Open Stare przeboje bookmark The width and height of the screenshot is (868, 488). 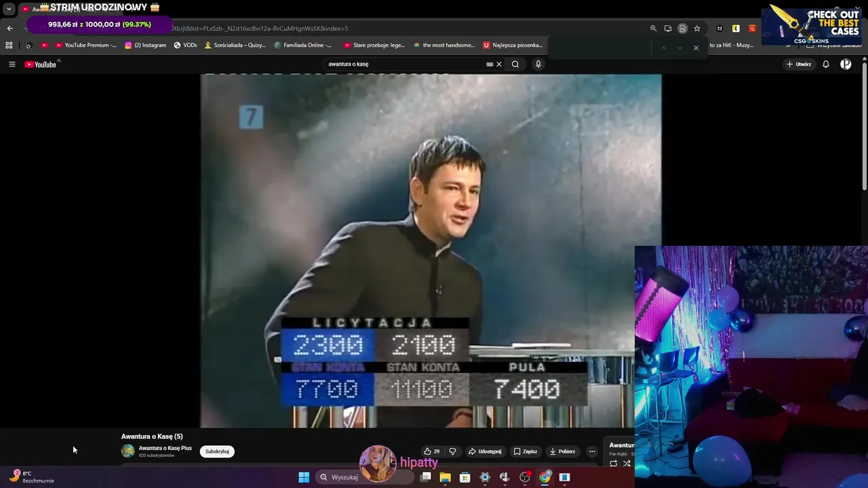tap(374, 45)
